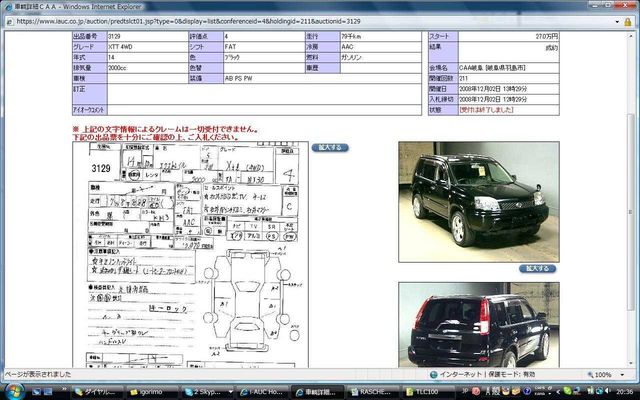Click the Internet zone globe icon in status bar
This screenshot has height=400, width=640.
(x=433, y=374)
